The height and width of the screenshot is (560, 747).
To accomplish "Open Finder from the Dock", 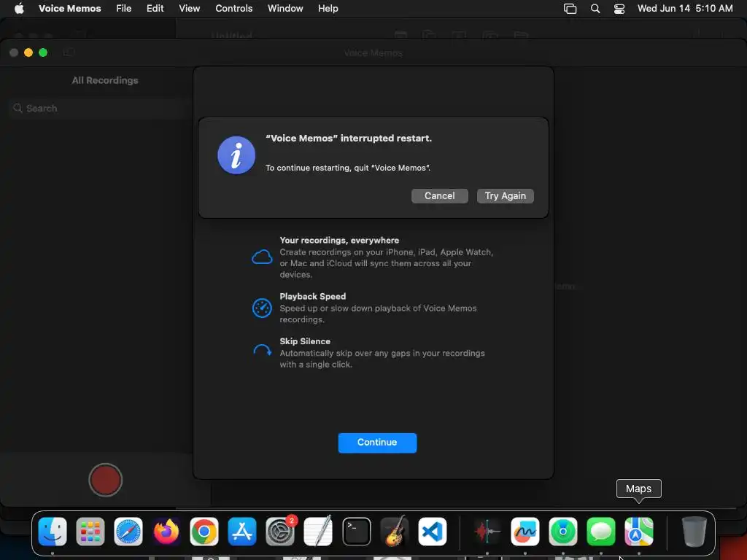I will tap(53, 531).
